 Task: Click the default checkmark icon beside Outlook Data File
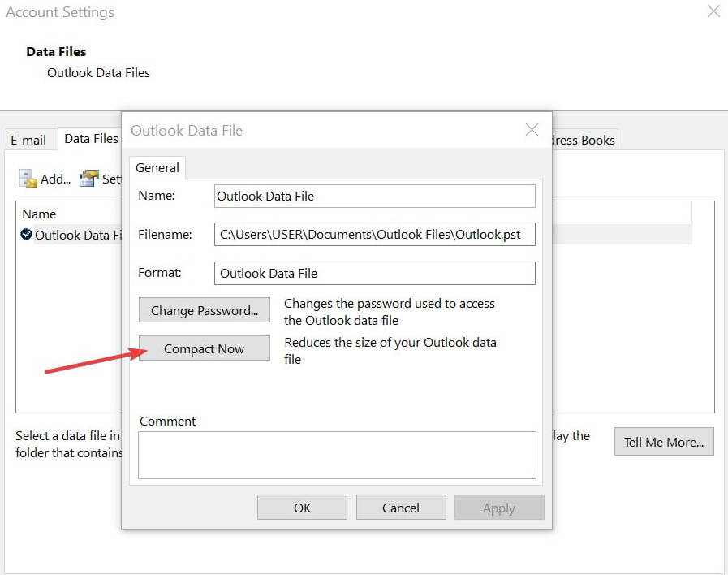[27, 234]
